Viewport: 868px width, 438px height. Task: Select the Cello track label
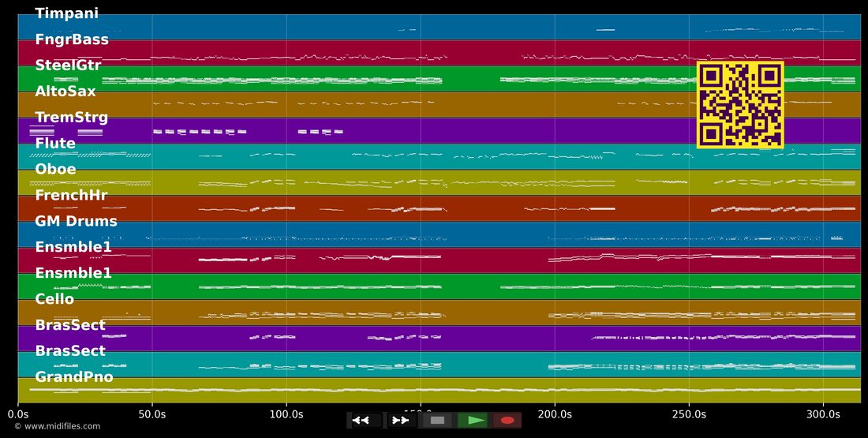pos(54,299)
